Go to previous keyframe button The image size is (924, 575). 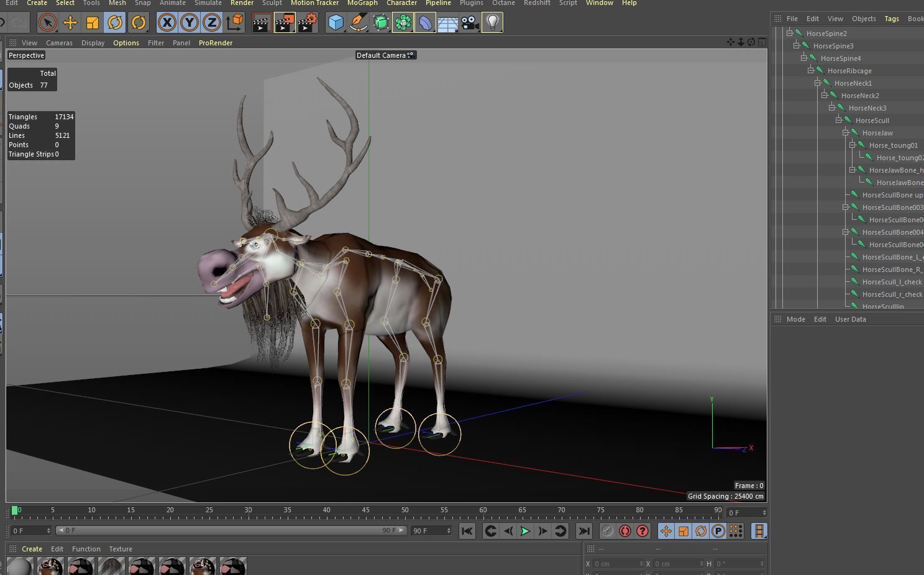pos(490,531)
